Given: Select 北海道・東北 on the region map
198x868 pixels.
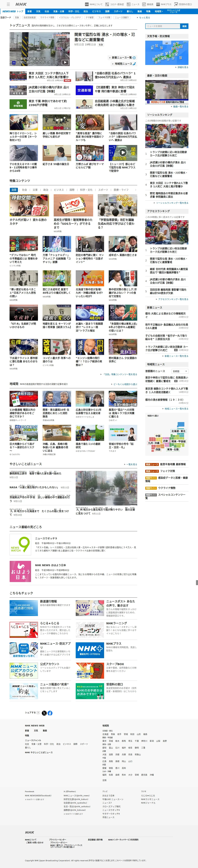Looking at the screenshot, I should point(178,431).
